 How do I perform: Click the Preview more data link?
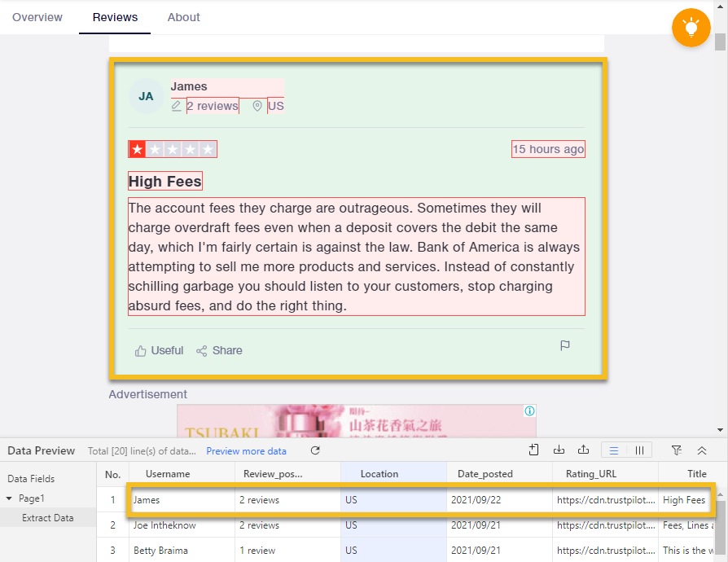click(246, 451)
